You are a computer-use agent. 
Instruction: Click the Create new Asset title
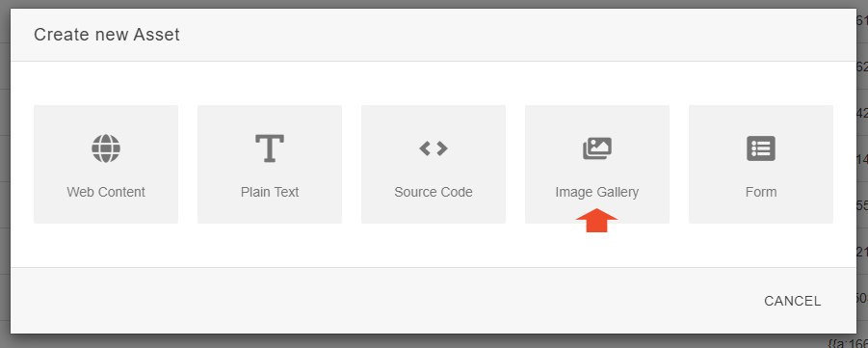107,35
